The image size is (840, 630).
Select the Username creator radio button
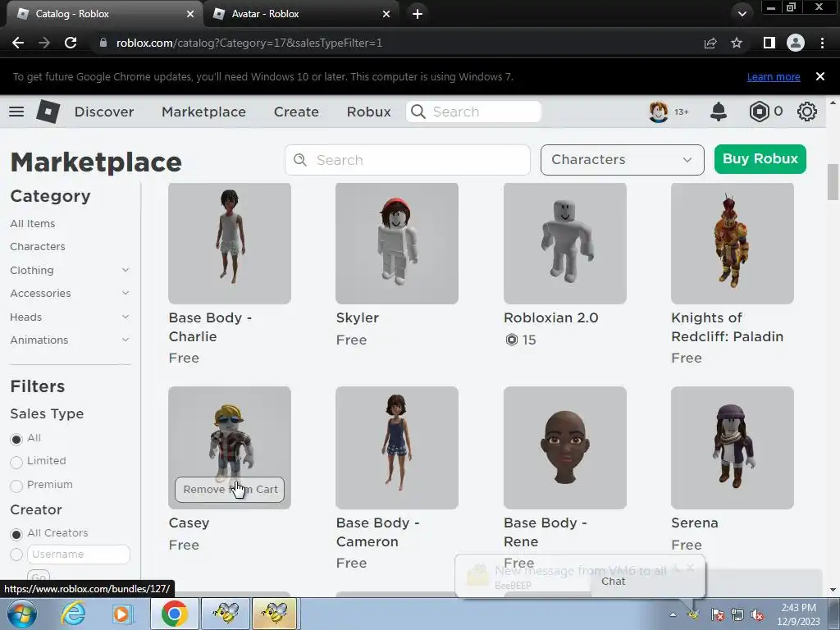[16, 555]
